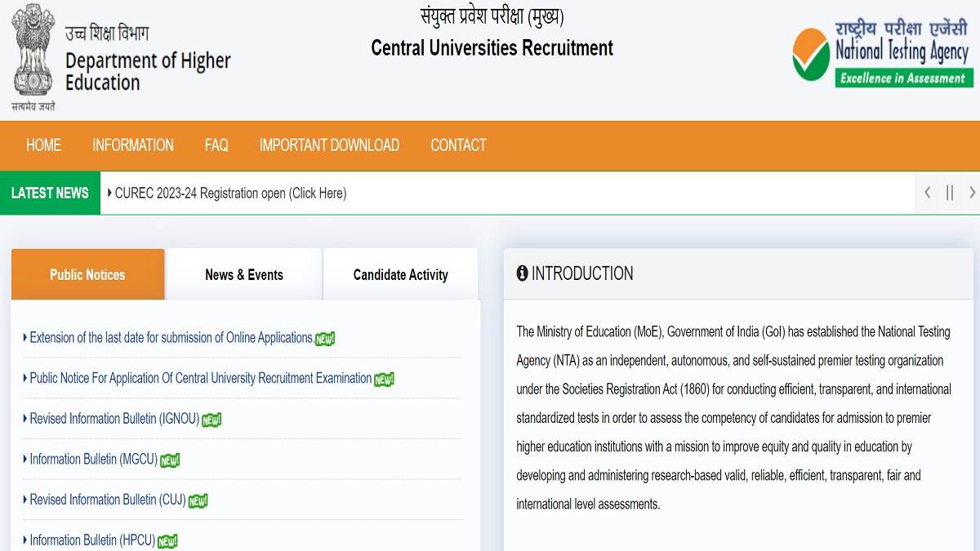Click NEW badge beside Information Bulletin (MGCU)
Screen dimensions: 980x551
click(x=170, y=460)
